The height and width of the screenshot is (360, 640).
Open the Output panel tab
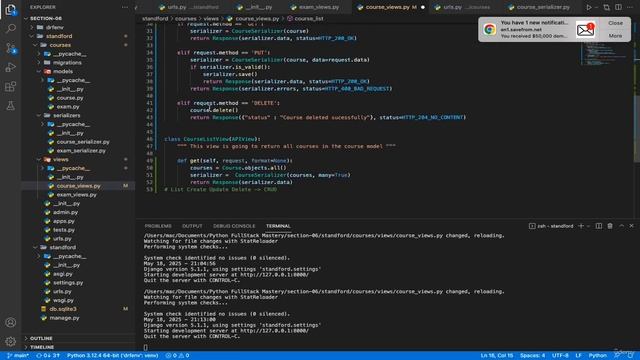click(192, 226)
